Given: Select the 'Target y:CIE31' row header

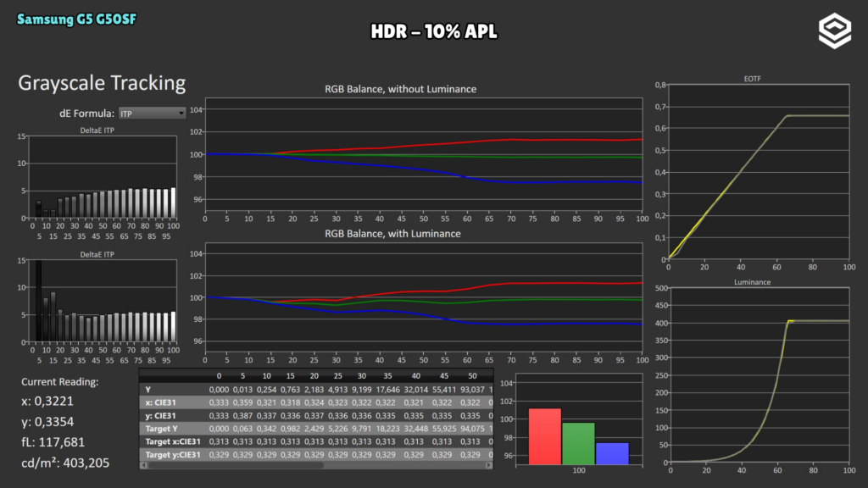Looking at the screenshot, I should (173, 455).
